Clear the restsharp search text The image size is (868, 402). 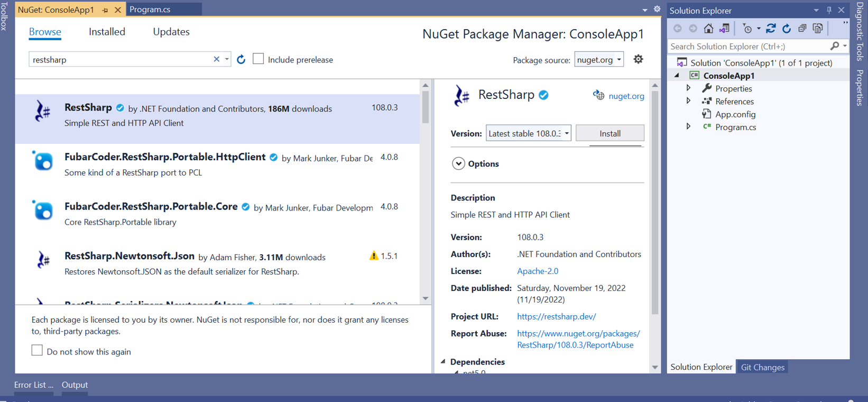(x=216, y=59)
